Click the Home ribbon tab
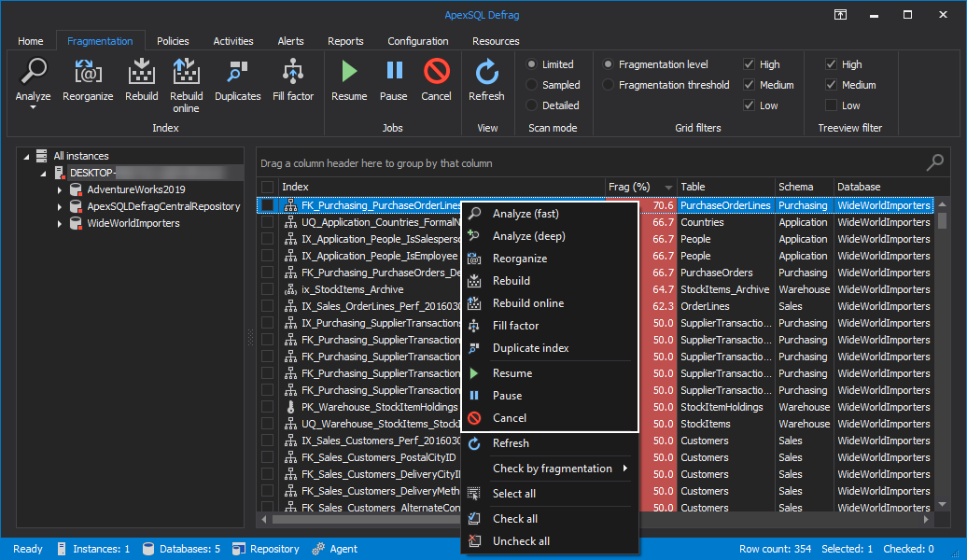Screen dimensions: 967x560 click(x=30, y=41)
